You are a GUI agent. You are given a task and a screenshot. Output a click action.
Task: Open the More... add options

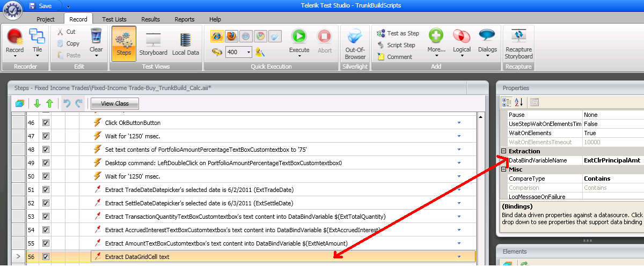pos(436,43)
